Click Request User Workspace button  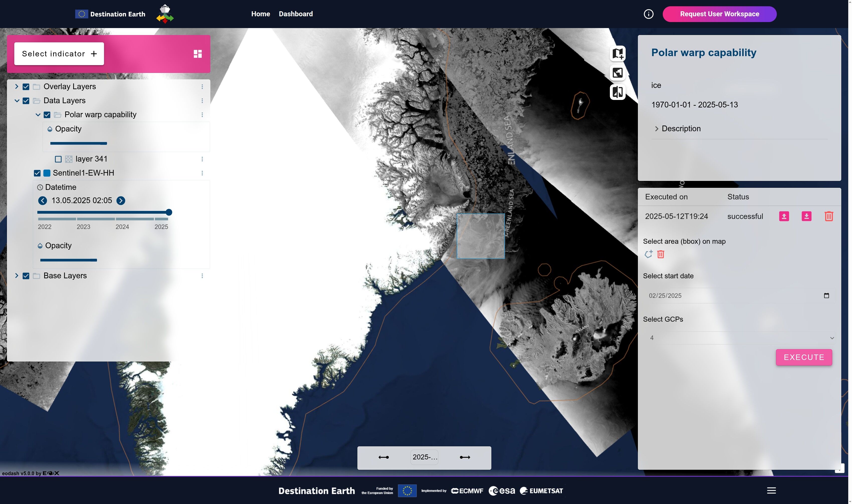719,14
